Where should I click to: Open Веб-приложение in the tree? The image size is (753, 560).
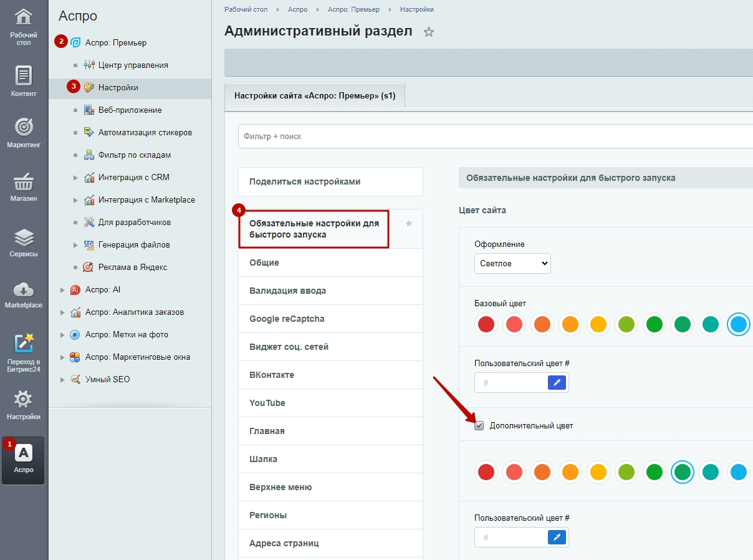tap(130, 110)
